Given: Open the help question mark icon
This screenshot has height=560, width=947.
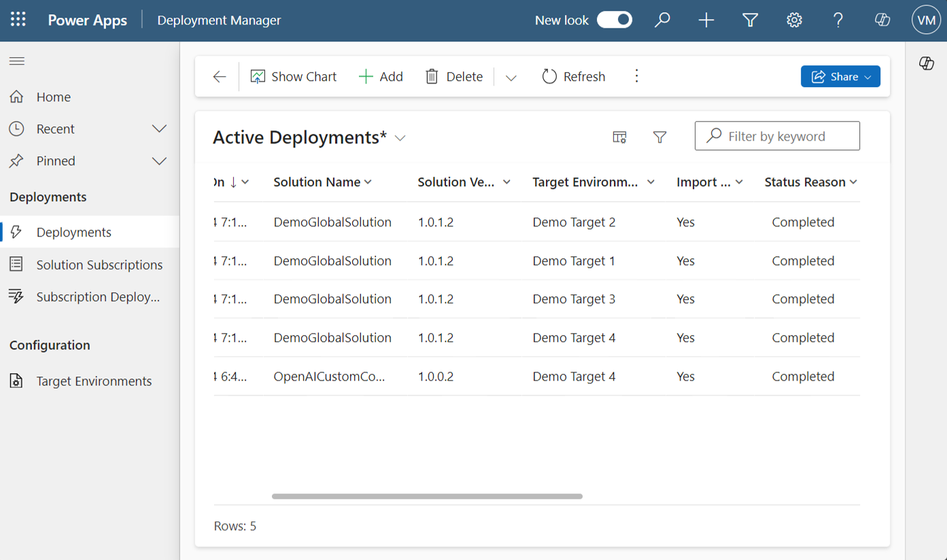Looking at the screenshot, I should [838, 20].
